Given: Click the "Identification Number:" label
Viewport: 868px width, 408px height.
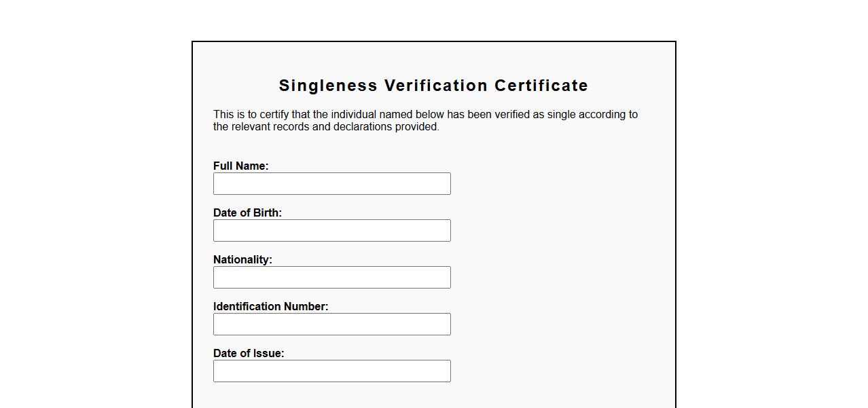Looking at the screenshot, I should click(270, 306).
